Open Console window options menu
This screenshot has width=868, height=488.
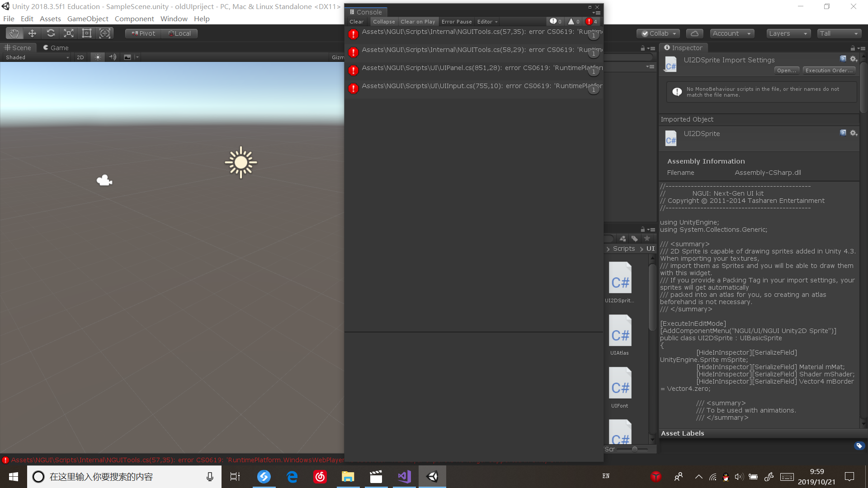[596, 13]
